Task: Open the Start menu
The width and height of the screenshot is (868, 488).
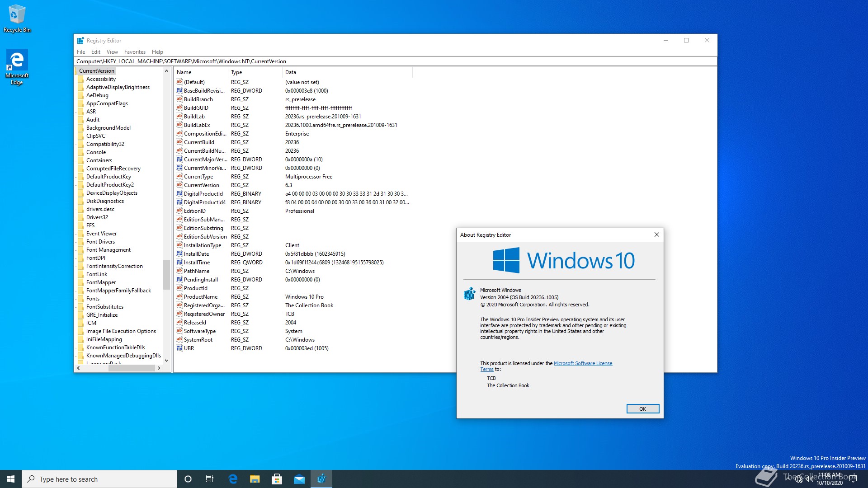Action: [x=11, y=479]
